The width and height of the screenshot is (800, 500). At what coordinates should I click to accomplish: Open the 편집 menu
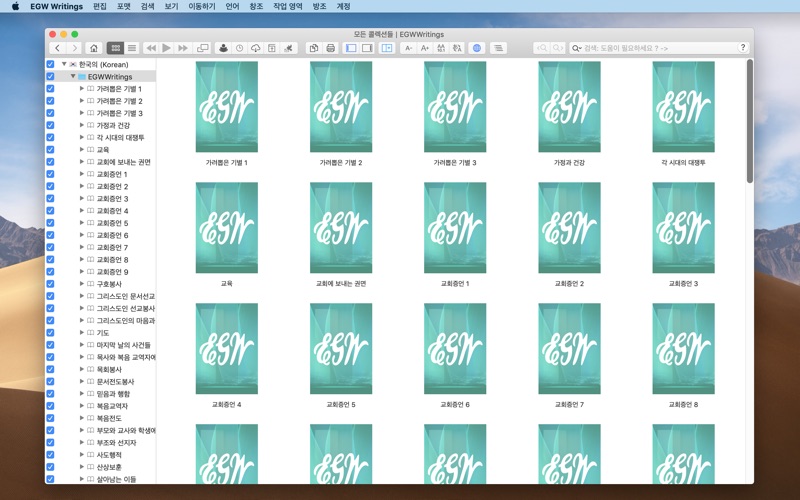coord(99,6)
